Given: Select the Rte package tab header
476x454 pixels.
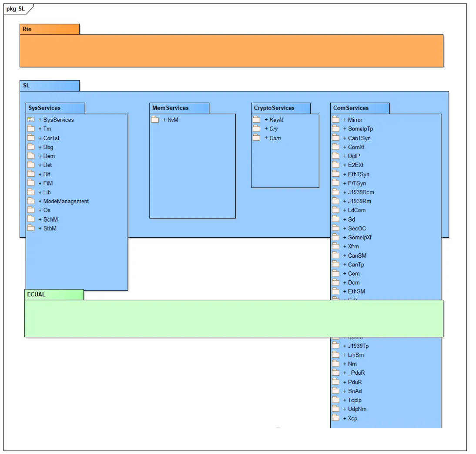Looking at the screenshot, I should tap(50, 29).
